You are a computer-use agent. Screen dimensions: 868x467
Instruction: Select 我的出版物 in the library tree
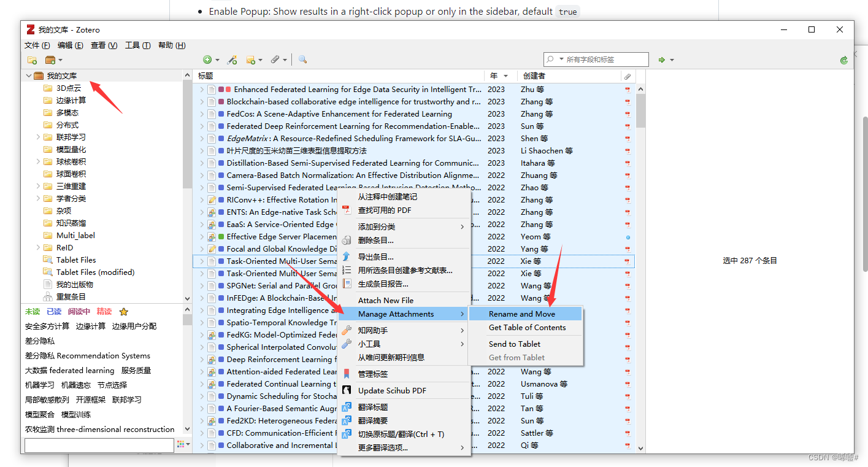tap(75, 285)
